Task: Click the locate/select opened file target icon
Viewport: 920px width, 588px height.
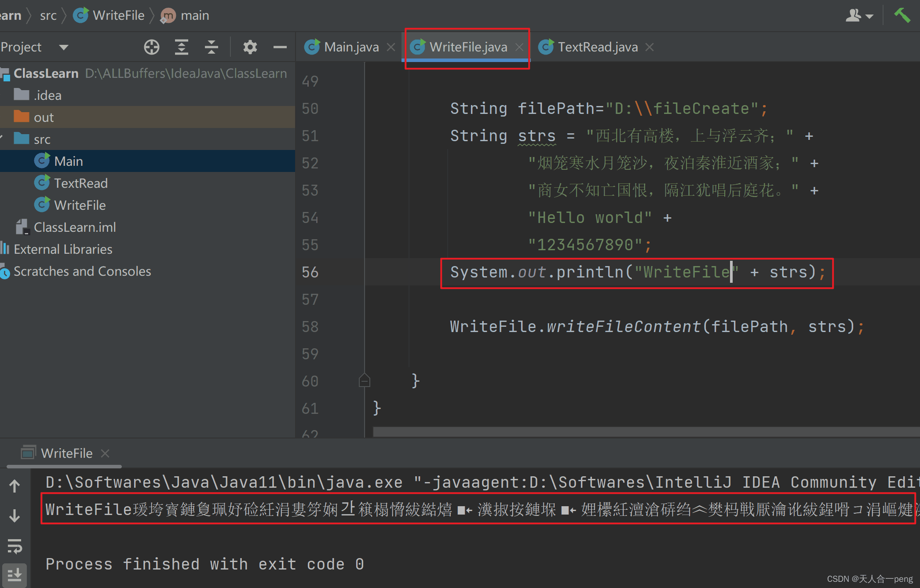Action: (152, 47)
